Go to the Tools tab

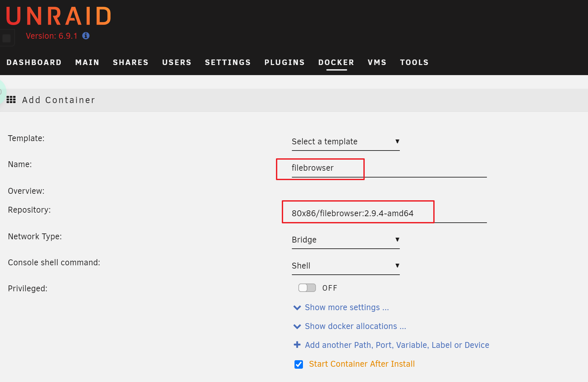point(414,62)
